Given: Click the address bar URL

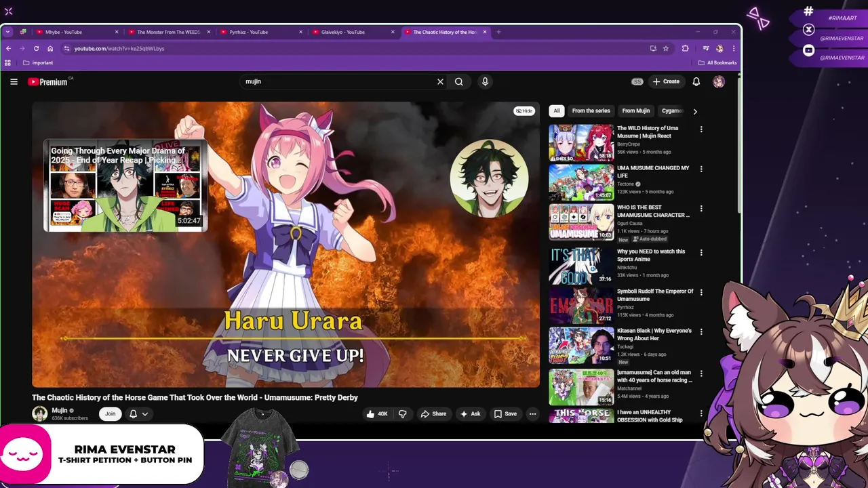Looking at the screenshot, I should pyautogui.click(x=119, y=48).
